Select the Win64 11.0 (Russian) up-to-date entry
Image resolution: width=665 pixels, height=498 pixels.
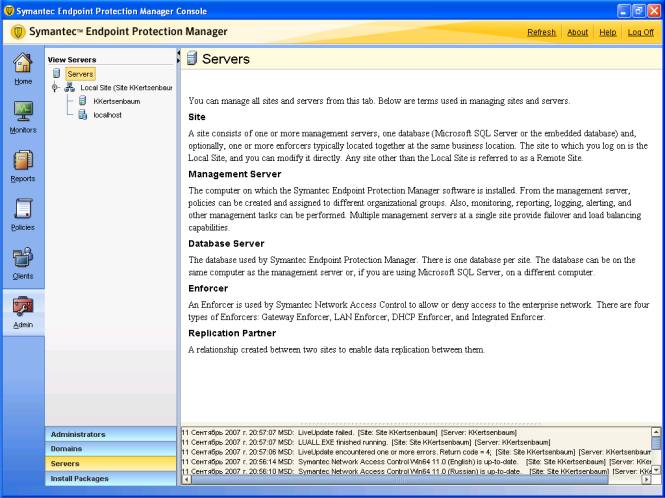tap(416, 471)
